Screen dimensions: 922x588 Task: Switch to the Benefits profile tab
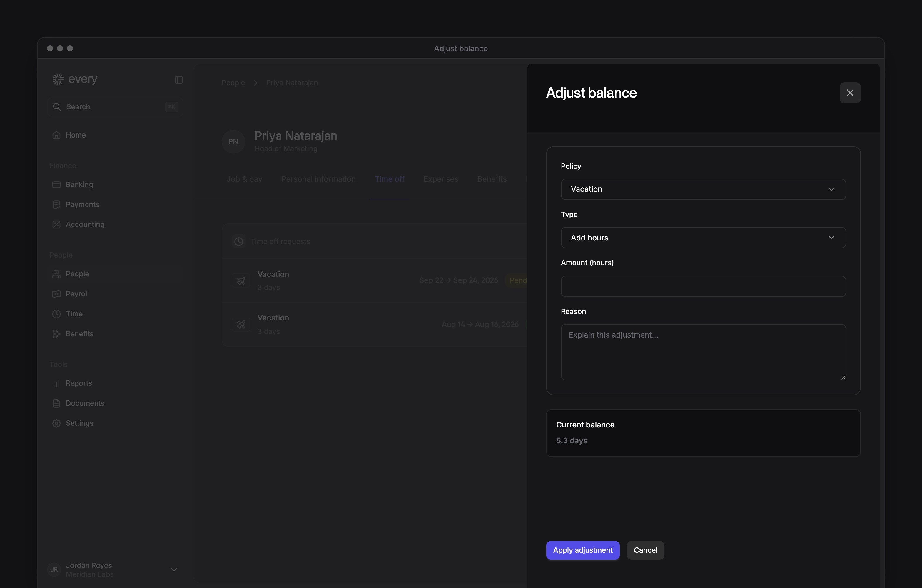[492, 179]
